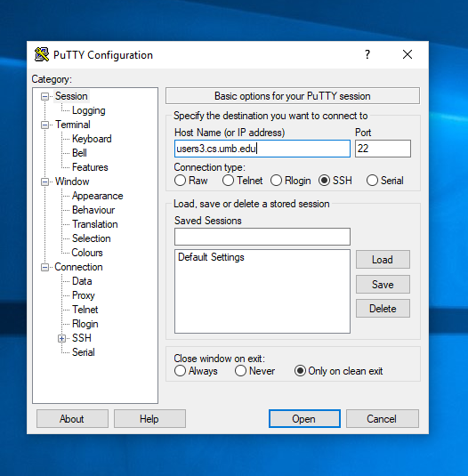Open Rlogin settings in category tree
The height and width of the screenshot is (476, 468).
(85, 324)
